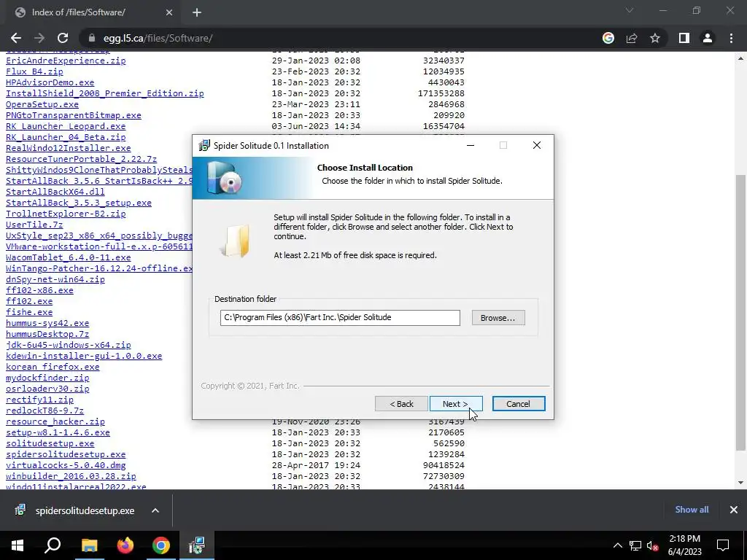Show hidden system tray icons
Image resolution: width=747 pixels, height=560 pixels.
pos(617,545)
